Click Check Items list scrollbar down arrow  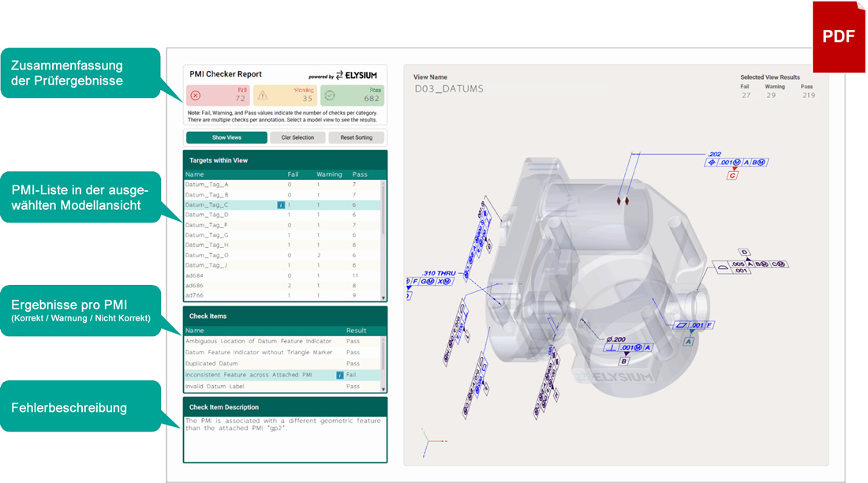[384, 388]
